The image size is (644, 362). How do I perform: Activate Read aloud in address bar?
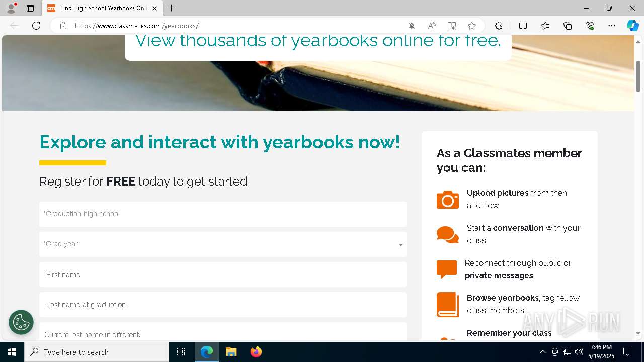[x=432, y=26]
